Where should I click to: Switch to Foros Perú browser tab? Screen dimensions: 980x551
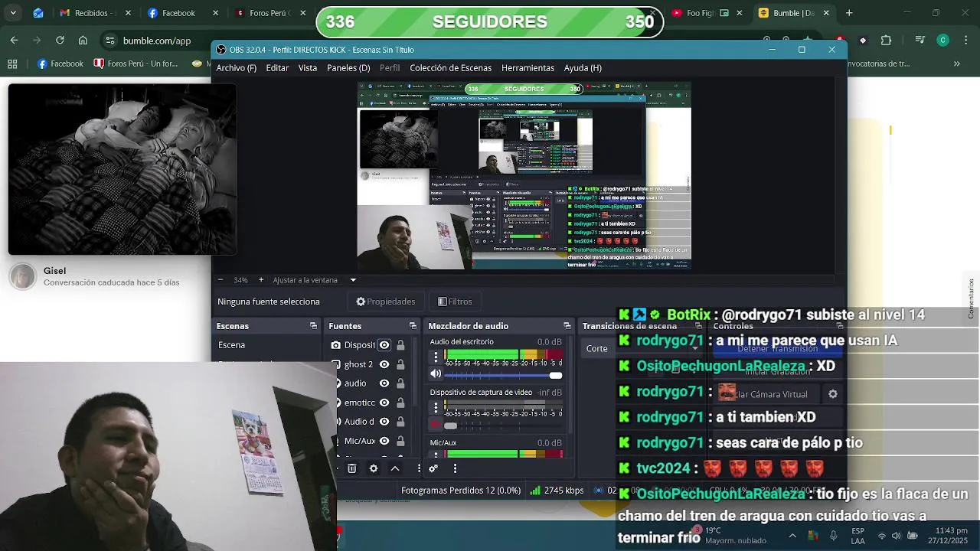(x=269, y=13)
